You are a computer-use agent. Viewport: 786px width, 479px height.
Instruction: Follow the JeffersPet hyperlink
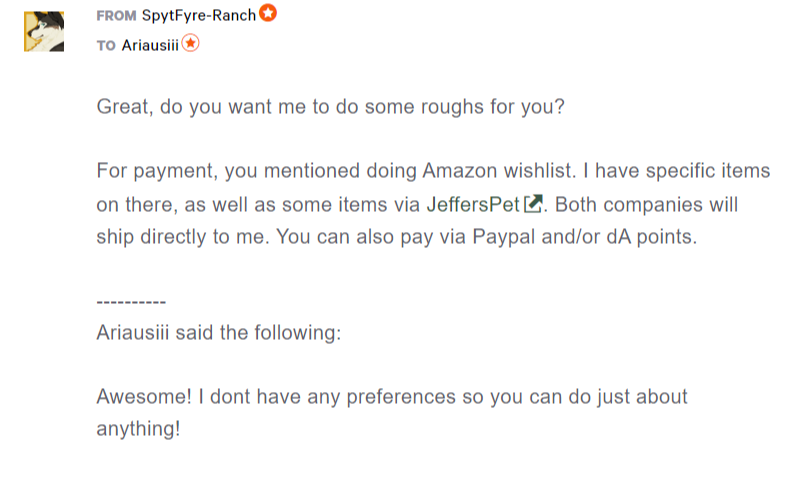473,204
